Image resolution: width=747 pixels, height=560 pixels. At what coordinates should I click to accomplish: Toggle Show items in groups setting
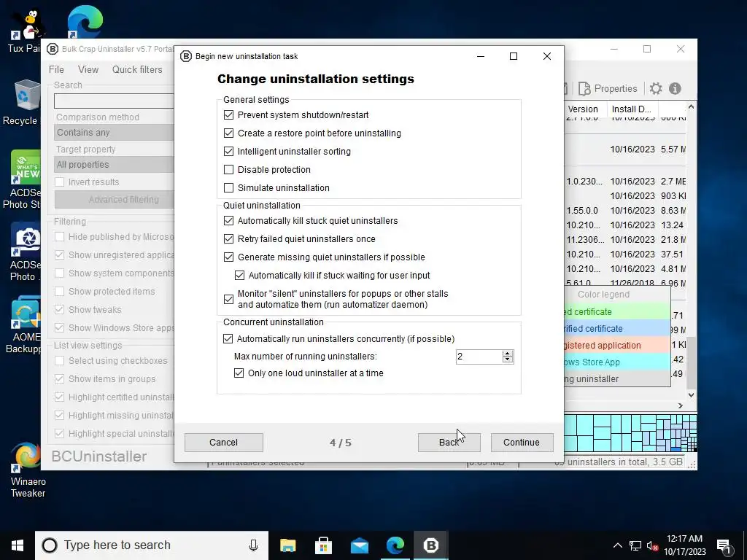click(x=60, y=379)
